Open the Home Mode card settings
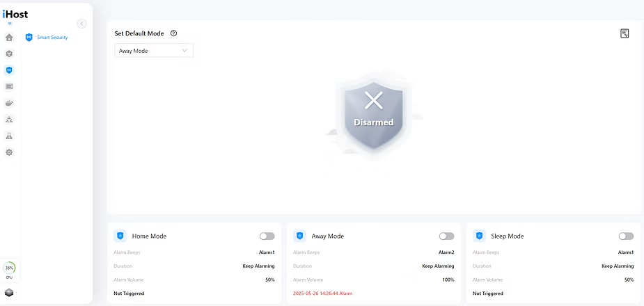 [149, 236]
